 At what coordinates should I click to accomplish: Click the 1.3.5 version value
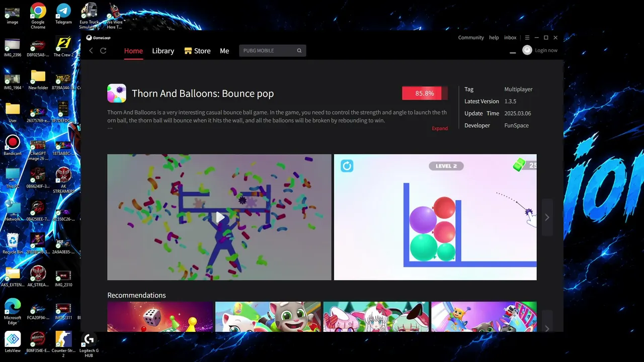pos(510,101)
